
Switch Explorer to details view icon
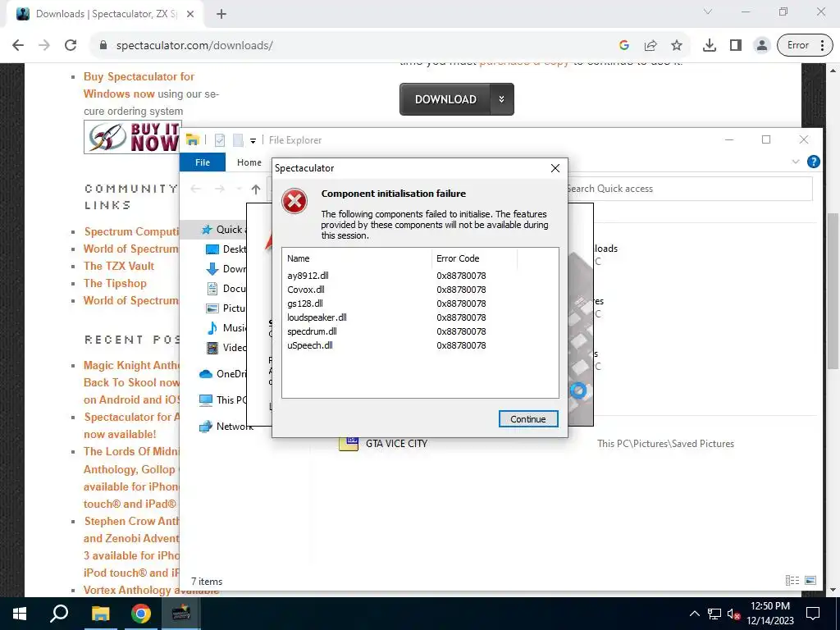[x=792, y=580]
